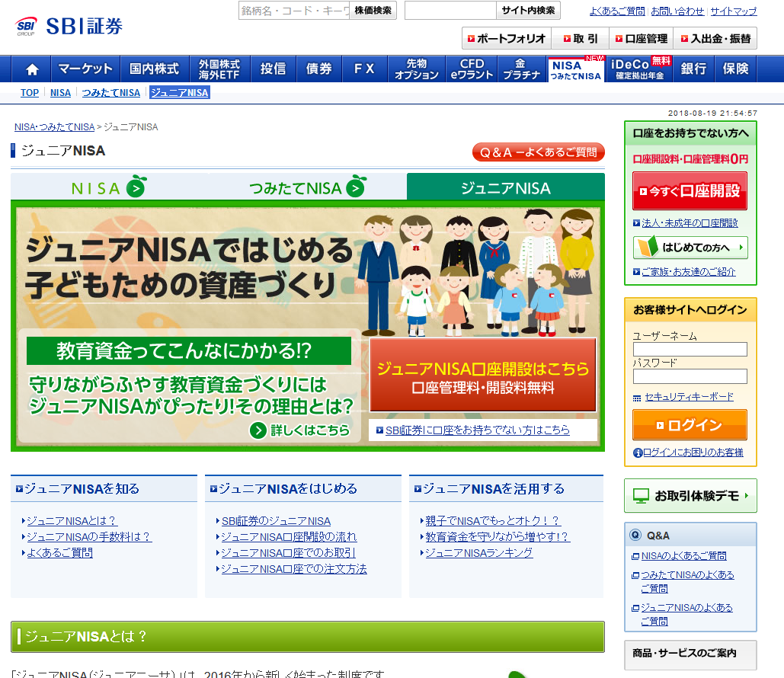Open ジュニアNISAとは？ link
The height and width of the screenshot is (678, 784).
72,521
